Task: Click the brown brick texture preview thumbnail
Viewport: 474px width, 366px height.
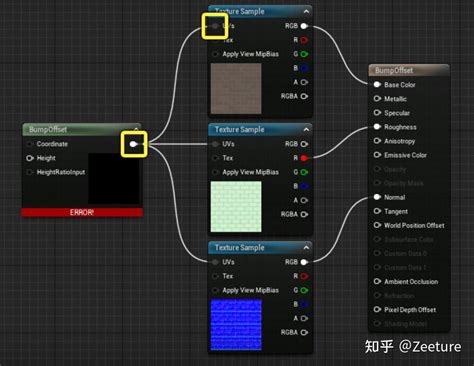Action: tap(236, 89)
